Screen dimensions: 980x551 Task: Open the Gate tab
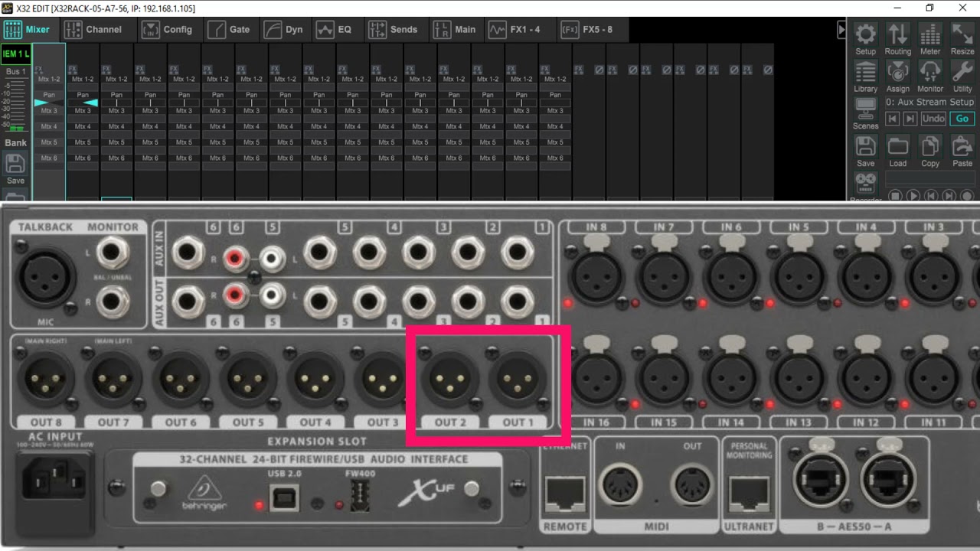(230, 30)
